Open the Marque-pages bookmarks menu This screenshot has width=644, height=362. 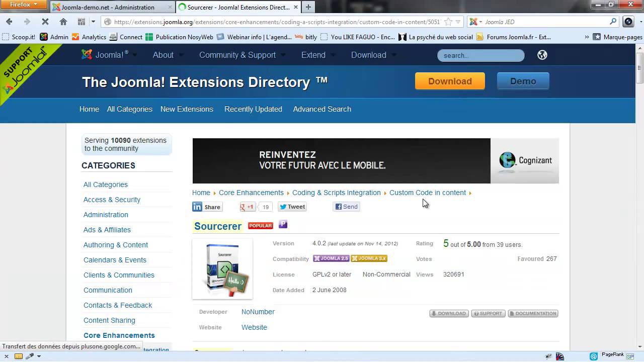[618, 37]
